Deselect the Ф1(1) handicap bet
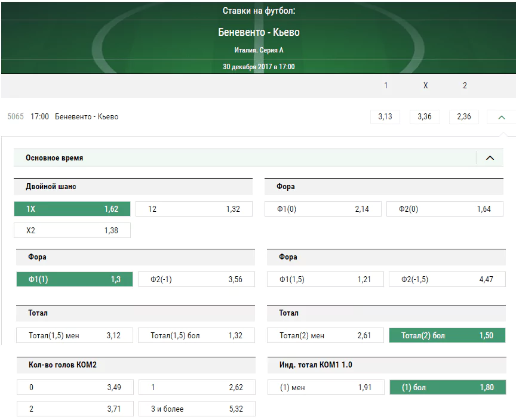Image resolution: width=516 pixels, height=420 pixels. pos(75,279)
